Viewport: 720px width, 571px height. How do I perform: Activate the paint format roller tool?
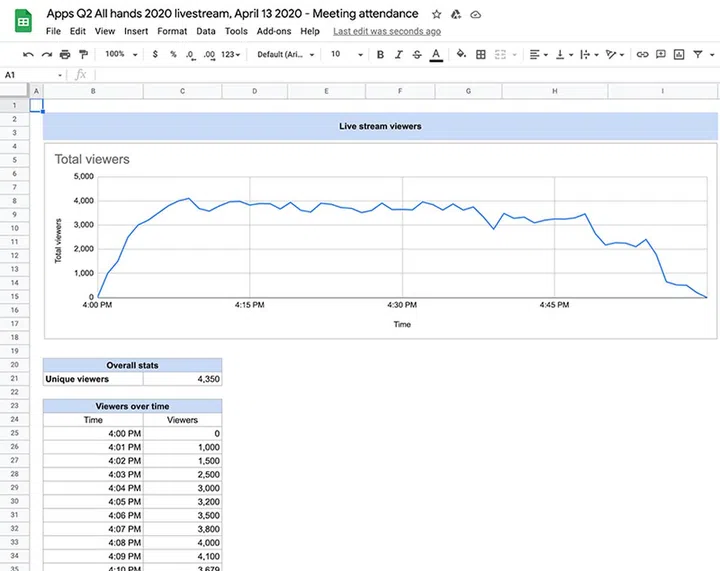coord(84,54)
